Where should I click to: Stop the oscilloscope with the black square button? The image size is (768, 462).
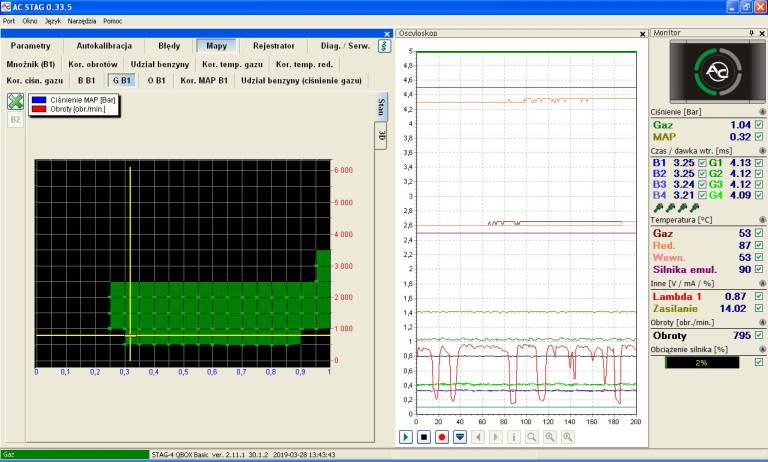424,437
